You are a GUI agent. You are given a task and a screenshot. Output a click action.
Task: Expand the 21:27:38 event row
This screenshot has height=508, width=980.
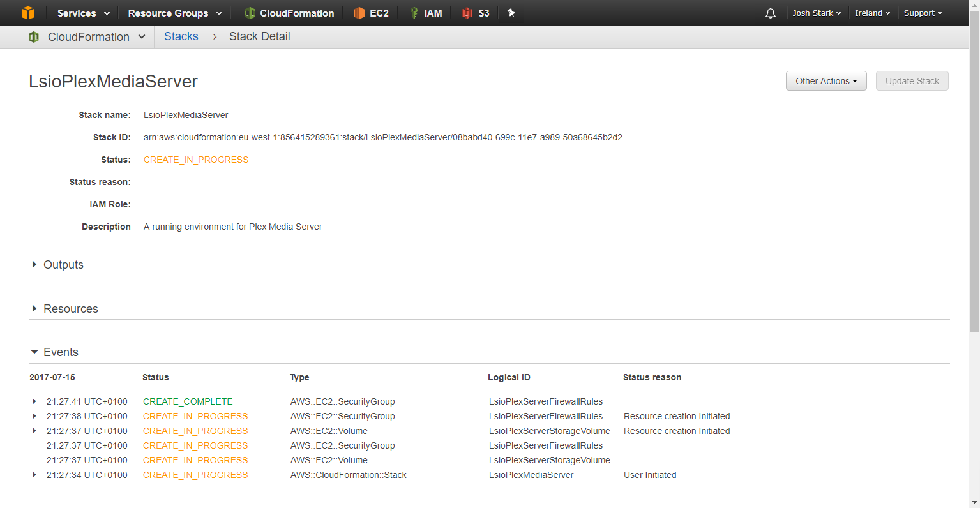(34, 416)
